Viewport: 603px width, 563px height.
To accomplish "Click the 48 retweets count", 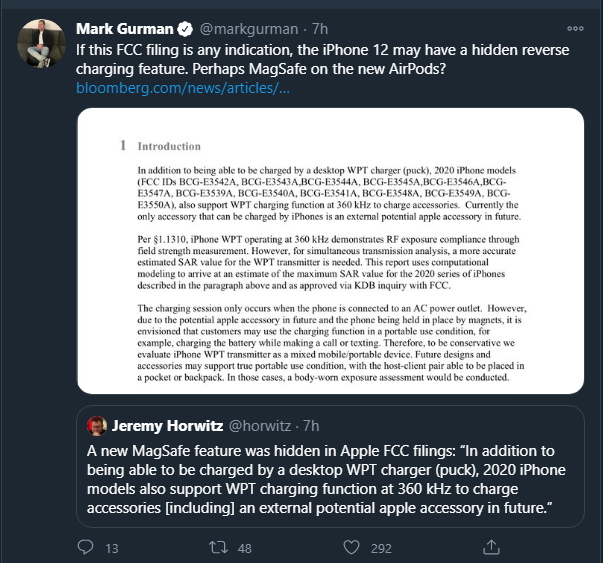I will (x=245, y=548).
